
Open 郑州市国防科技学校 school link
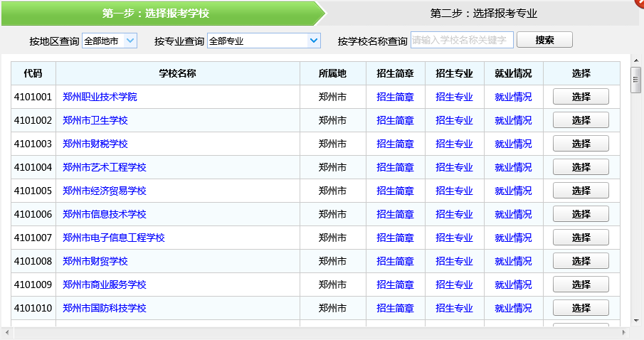click(104, 308)
